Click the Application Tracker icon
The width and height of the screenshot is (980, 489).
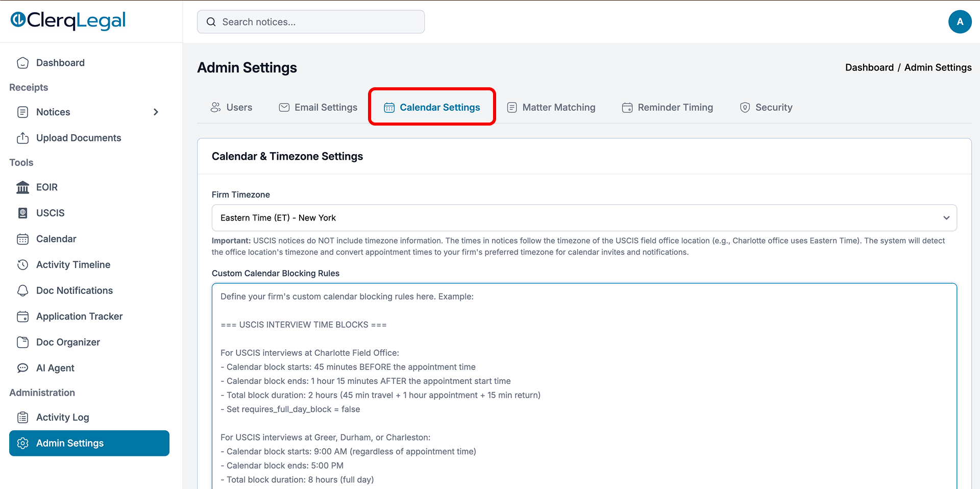pos(23,316)
